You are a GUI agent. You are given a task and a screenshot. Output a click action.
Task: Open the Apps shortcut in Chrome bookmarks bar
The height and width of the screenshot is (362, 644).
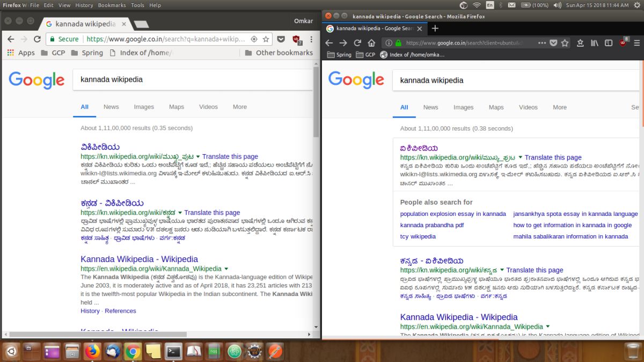tap(21, 53)
